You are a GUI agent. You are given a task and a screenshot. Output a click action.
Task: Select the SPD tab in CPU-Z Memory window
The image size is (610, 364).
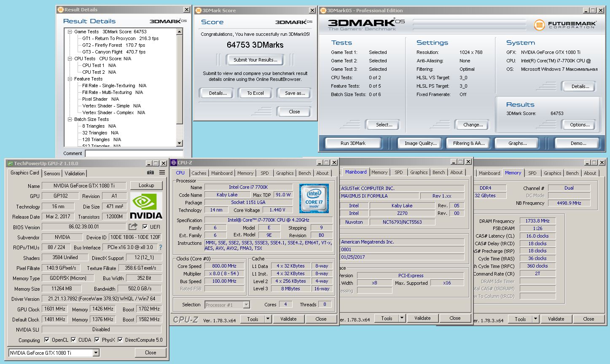tap(532, 173)
